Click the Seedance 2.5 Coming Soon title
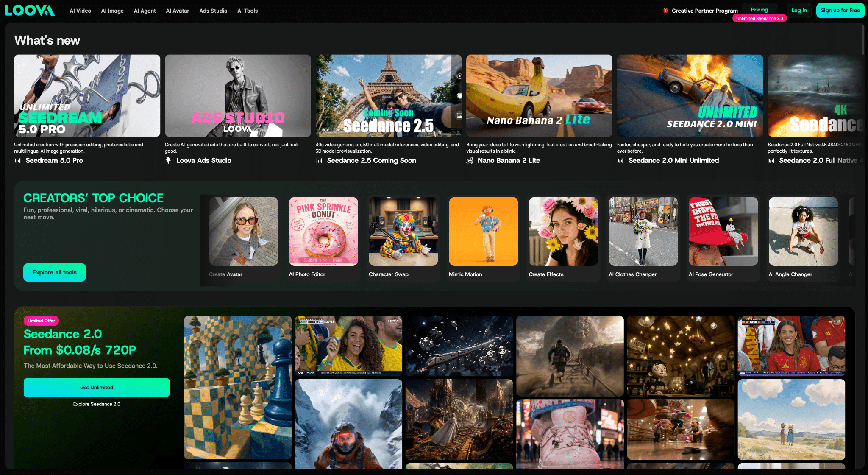The image size is (868, 475). click(372, 160)
